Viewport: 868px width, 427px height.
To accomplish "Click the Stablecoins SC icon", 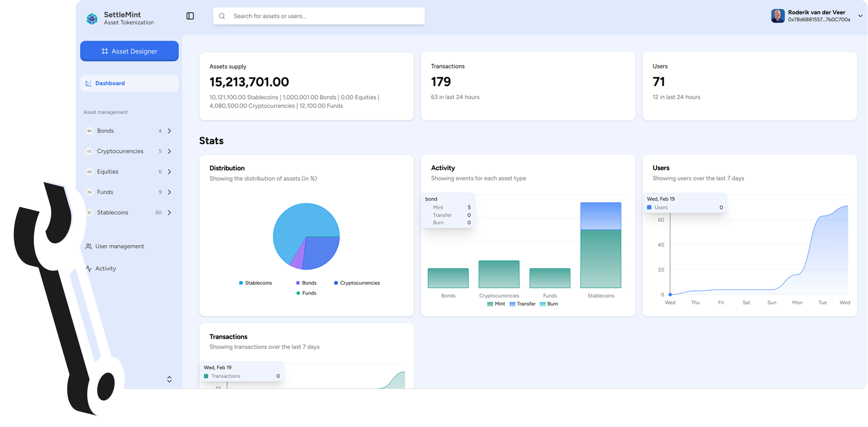I will [89, 212].
